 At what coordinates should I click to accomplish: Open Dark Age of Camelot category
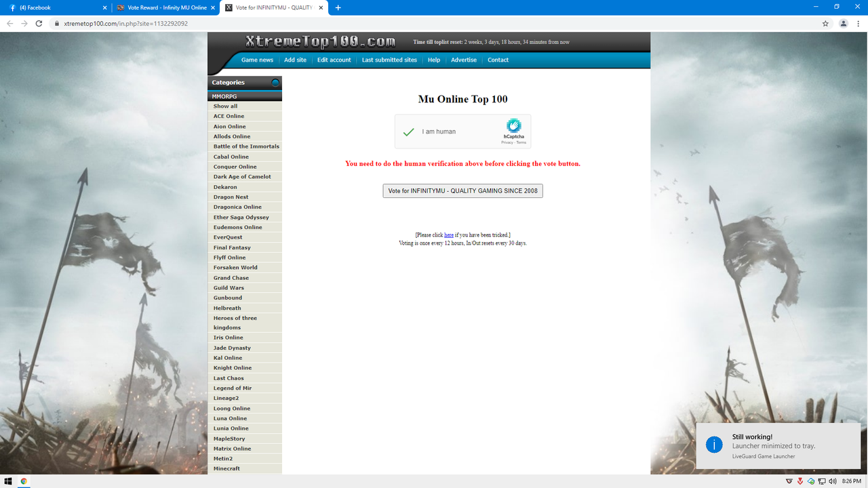[242, 176]
